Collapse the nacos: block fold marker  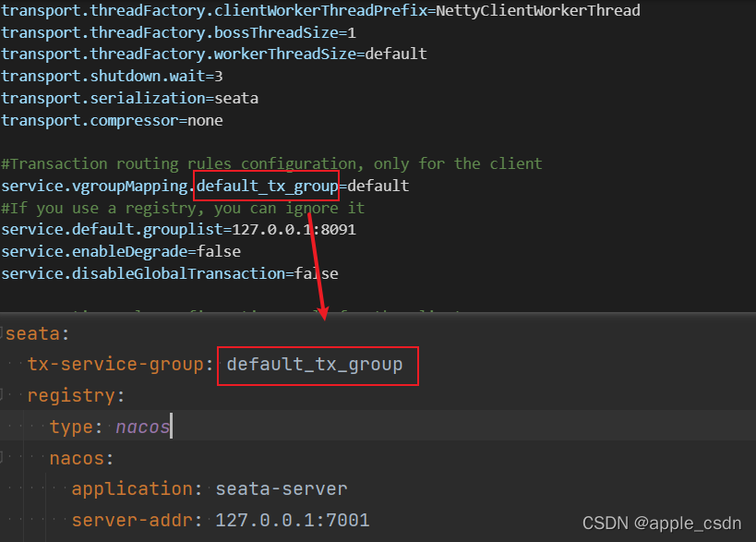[2, 457]
